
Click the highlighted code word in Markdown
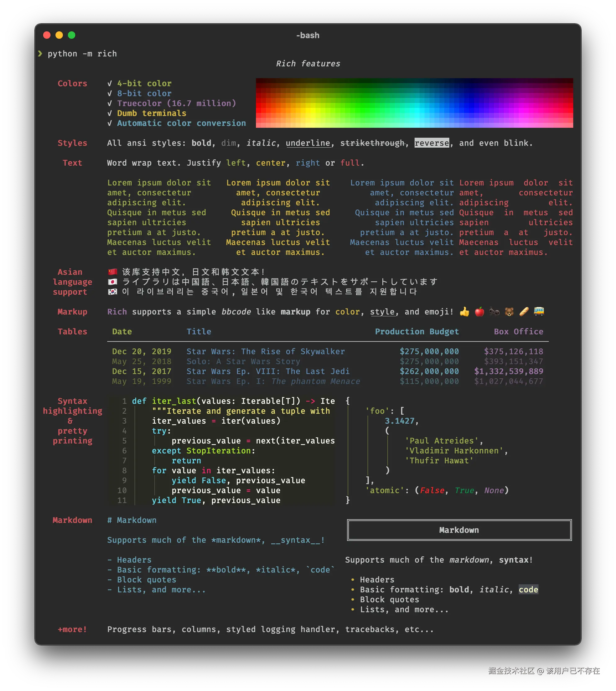[528, 590]
